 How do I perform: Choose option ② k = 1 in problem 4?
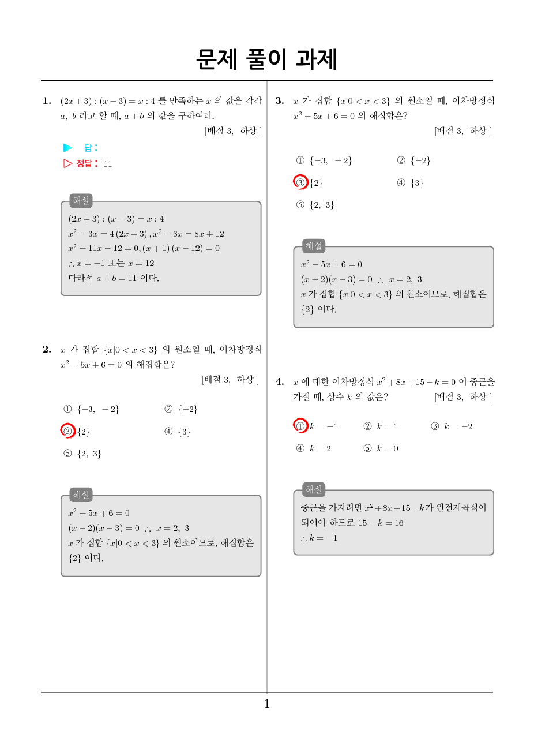pyautogui.click(x=381, y=426)
